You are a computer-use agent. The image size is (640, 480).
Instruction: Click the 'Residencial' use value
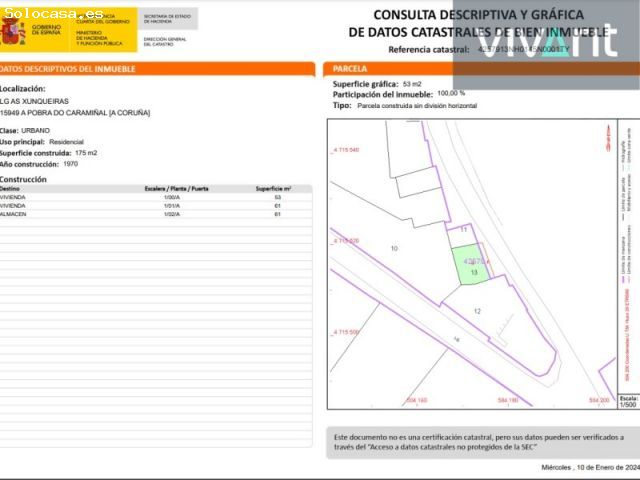[67, 142]
